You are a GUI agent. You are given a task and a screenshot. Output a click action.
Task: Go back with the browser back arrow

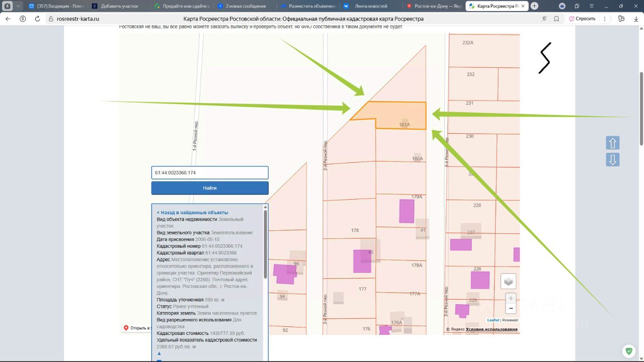click(8, 19)
